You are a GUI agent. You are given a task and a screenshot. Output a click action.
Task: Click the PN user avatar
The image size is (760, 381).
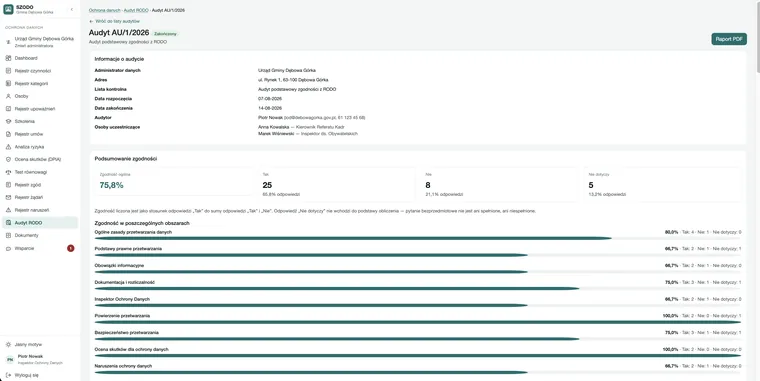pyautogui.click(x=10, y=359)
